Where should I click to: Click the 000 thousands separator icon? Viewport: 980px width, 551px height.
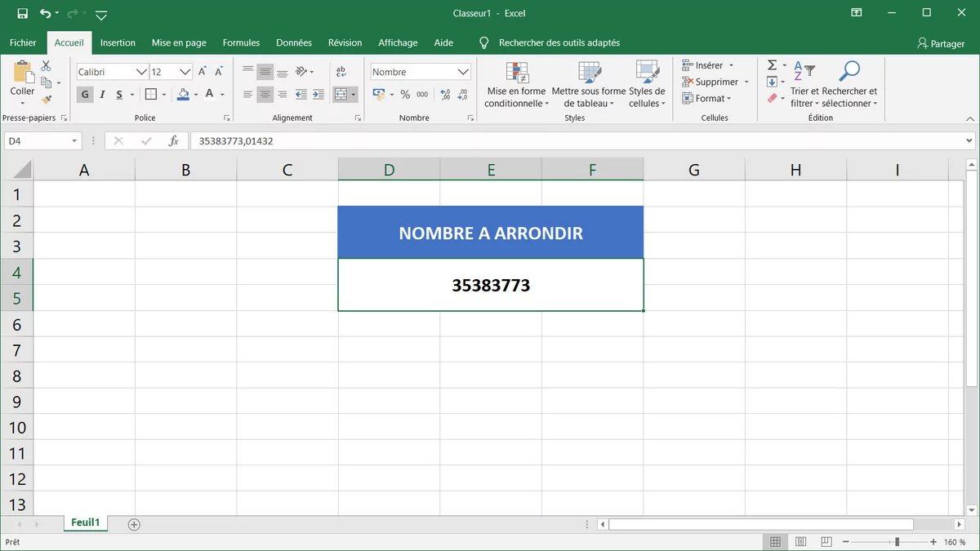pyautogui.click(x=422, y=95)
